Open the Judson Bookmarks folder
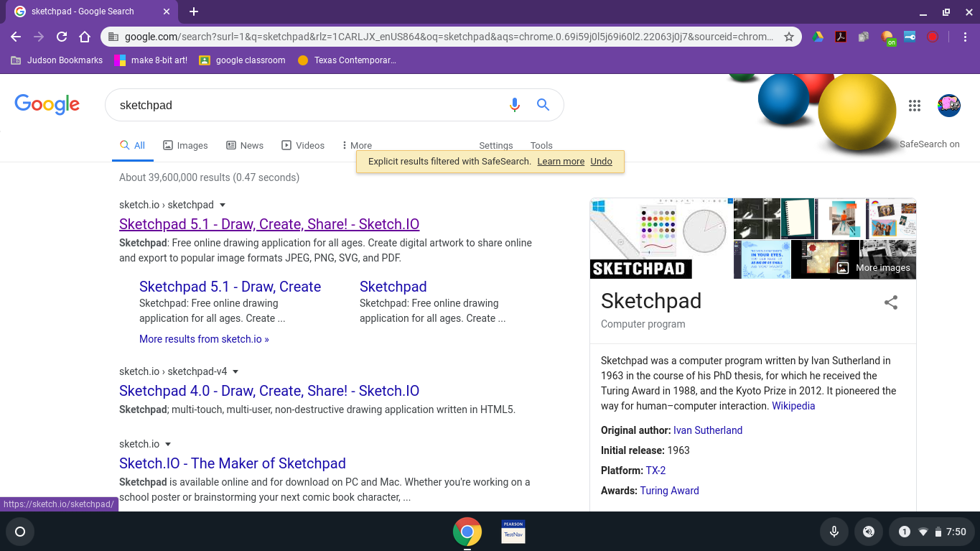This screenshot has width=980, height=551. click(57, 60)
